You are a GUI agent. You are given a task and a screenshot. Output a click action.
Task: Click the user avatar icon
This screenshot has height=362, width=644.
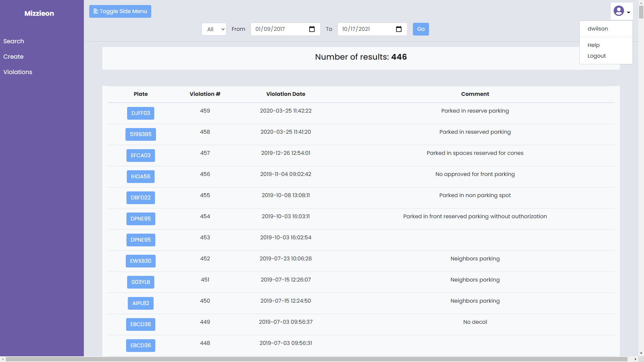click(619, 11)
